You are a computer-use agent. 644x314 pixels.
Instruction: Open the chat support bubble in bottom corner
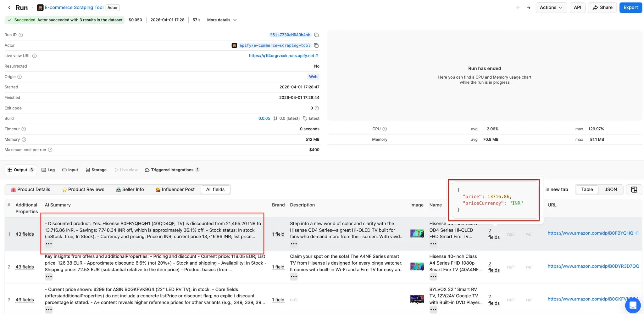pos(632,305)
